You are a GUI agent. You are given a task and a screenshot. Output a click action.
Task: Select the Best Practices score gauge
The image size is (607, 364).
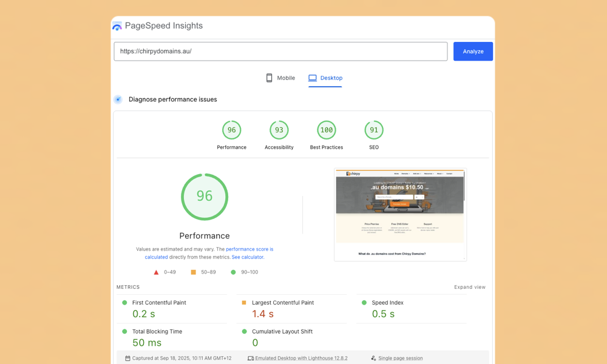(x=327, y=130)
